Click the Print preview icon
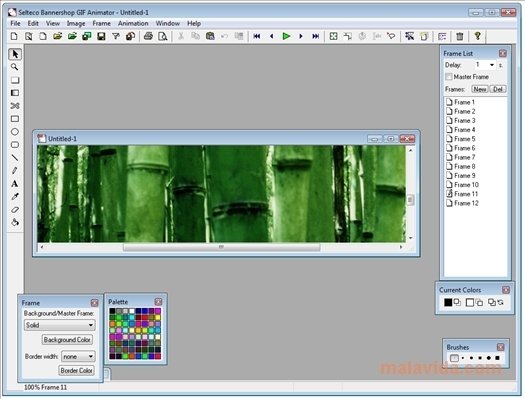Screen dimensions: 525x399 click(x=163, y=36)
